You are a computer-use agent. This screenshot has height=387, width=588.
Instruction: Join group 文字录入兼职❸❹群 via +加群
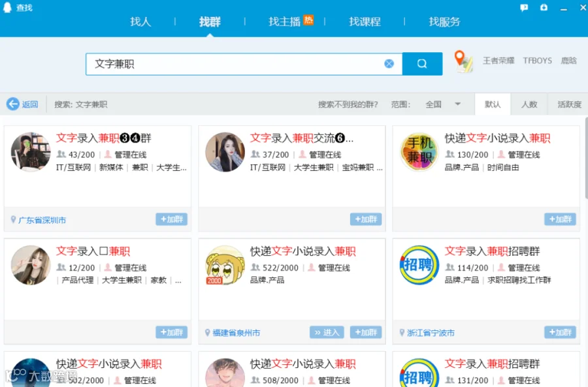(x=172, y=219)
